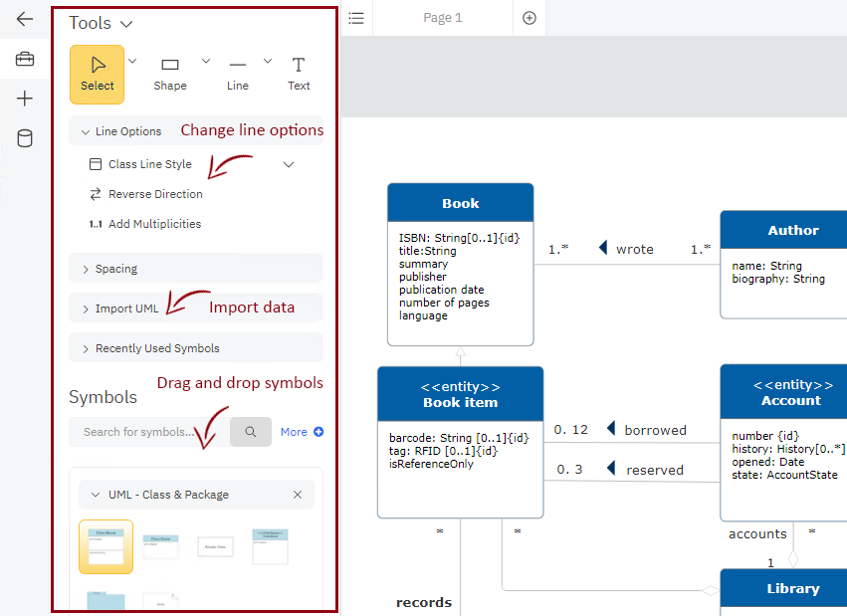
Task: Open the shape library via database icon
Action: pos(25,138)
